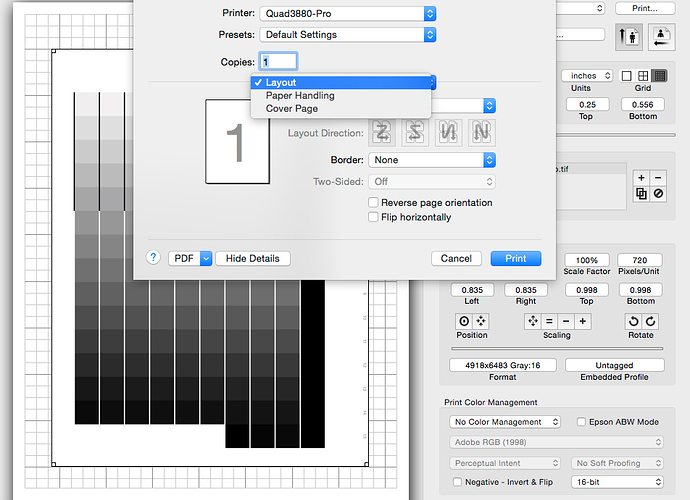Rotate image clockwise
690x500 pixels.
pos(650,321)
